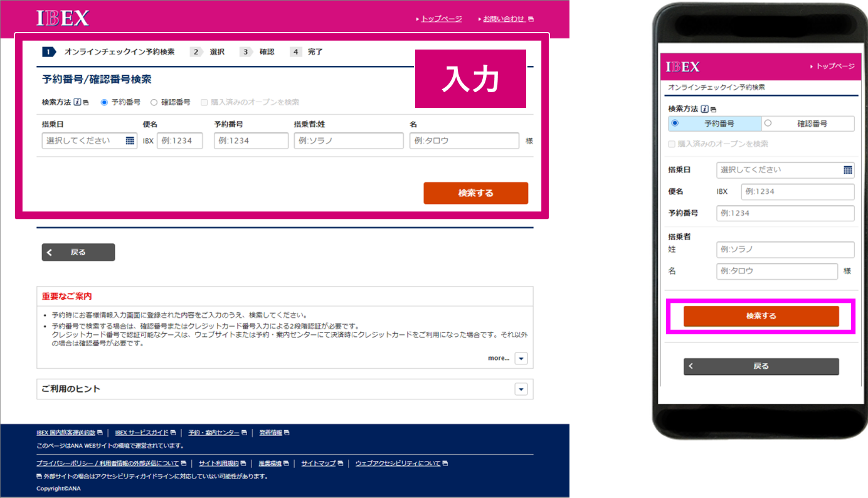Open 発着情報 footer link
This screenshot has height=498, width=868.
pos(271,433)
